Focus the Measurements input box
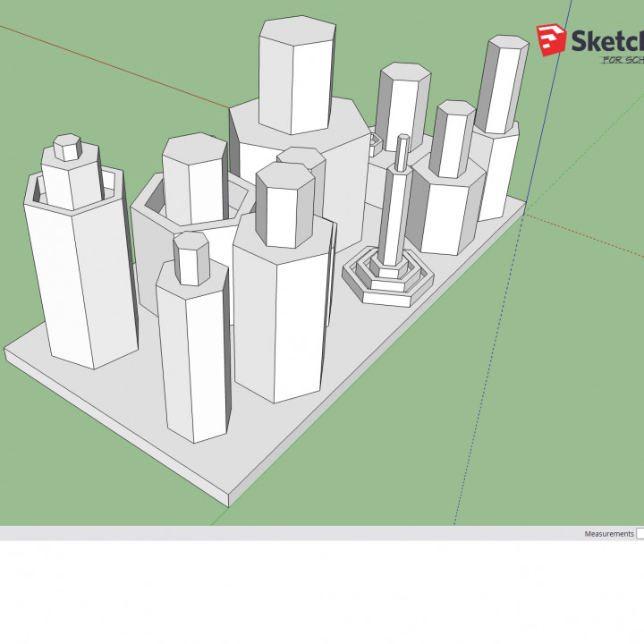 [640, 534]
